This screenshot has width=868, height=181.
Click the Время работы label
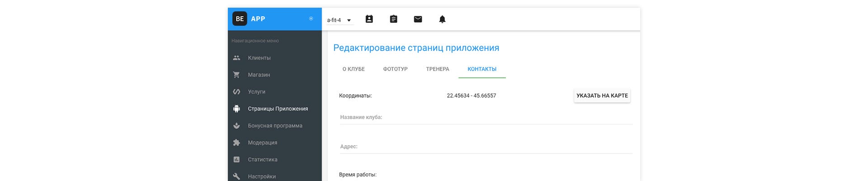pos(358,175)
